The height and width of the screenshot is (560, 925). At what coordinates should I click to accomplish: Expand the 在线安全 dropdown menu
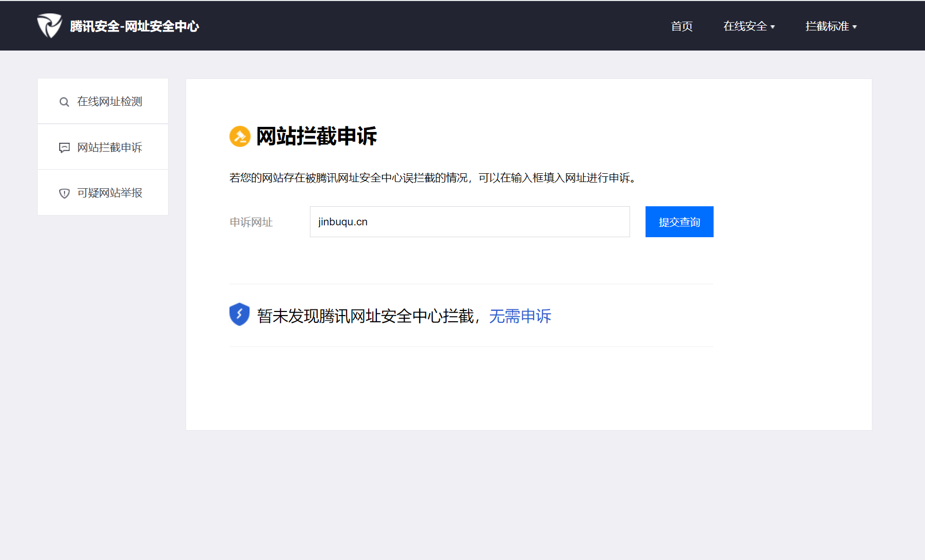click(x=749, y=26)
